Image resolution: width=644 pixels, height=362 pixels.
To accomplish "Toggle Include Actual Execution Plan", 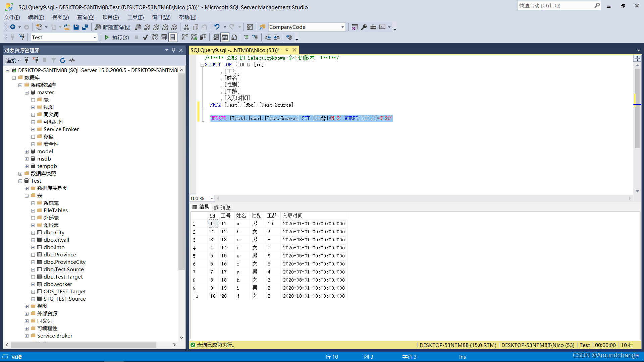I will [185, 37].
